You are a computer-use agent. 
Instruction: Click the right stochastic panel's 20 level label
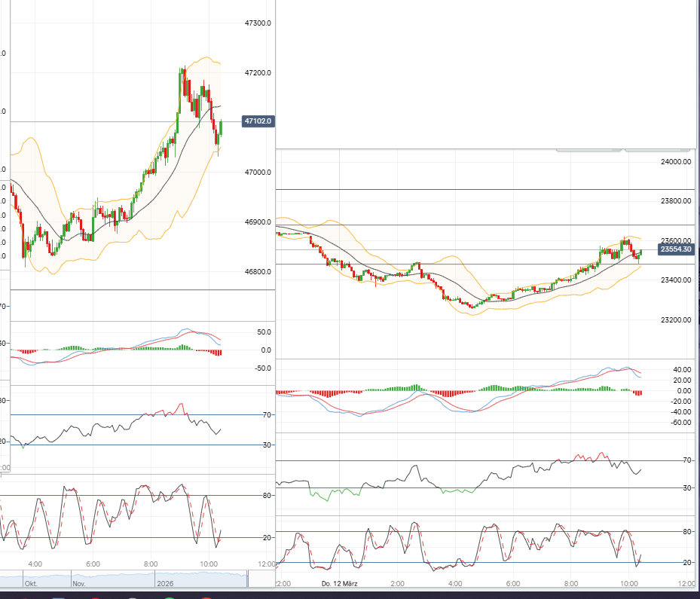pyautogui.click(x=686, y=563)
